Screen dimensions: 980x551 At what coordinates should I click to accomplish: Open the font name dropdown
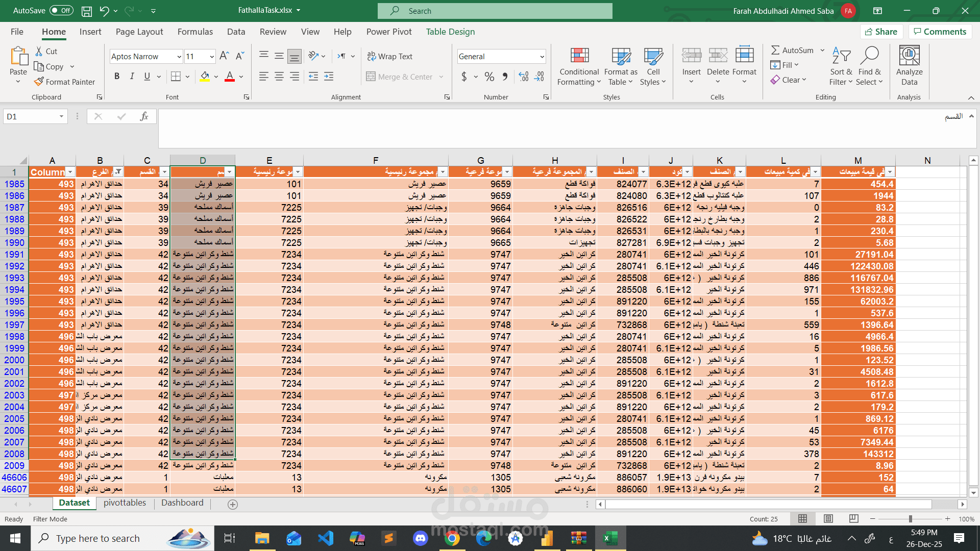(x=179, y=57)
